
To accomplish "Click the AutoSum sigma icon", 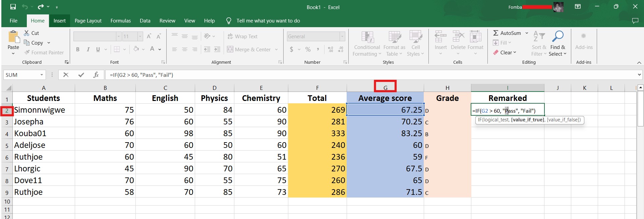I will 495,33.
